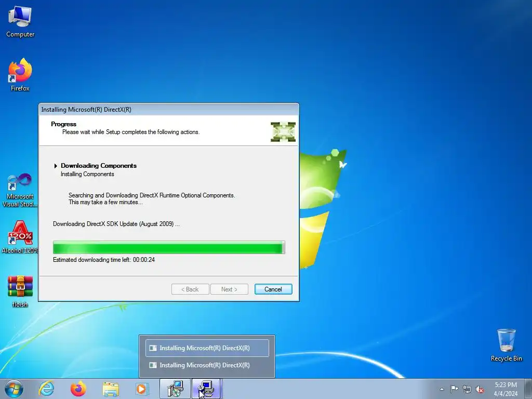Launch Firefox from the desktop shortcut

(x=20, y=75)
